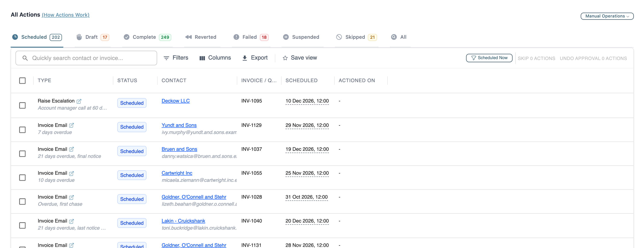
Task: Open the Yundt and Sons contact
Action: [x=179, y=125]
